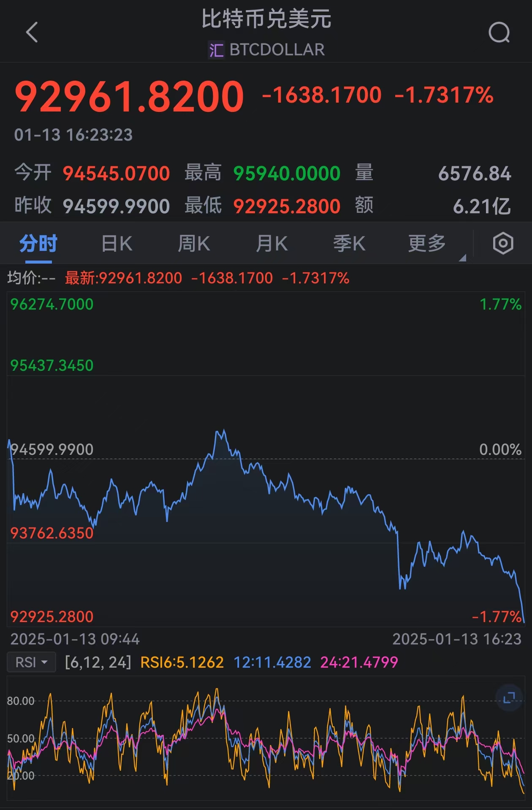Switch to 季K quarterly chart tab

(349, 244)
